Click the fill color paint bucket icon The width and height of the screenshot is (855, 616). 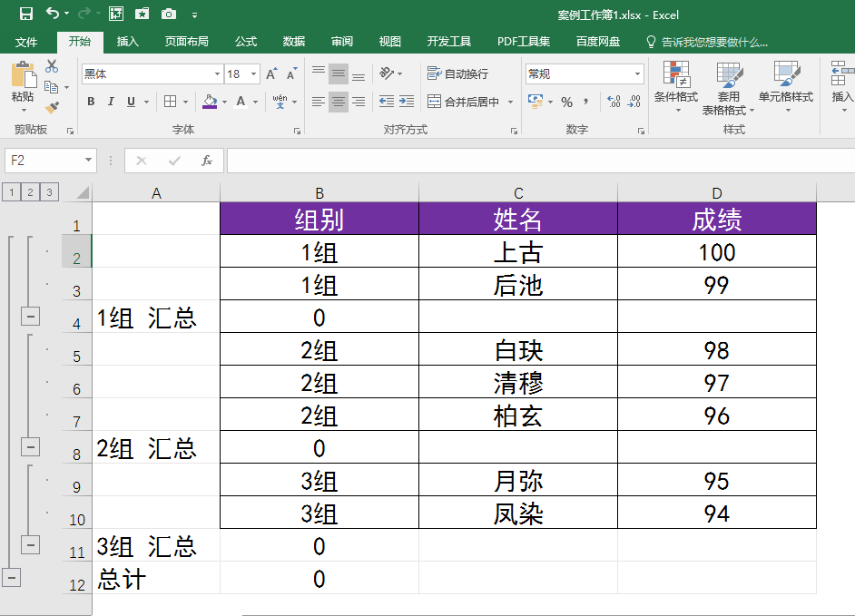pos(210,102)
